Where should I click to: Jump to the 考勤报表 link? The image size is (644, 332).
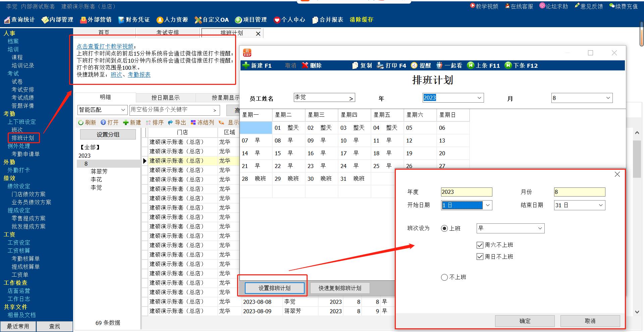139,74
